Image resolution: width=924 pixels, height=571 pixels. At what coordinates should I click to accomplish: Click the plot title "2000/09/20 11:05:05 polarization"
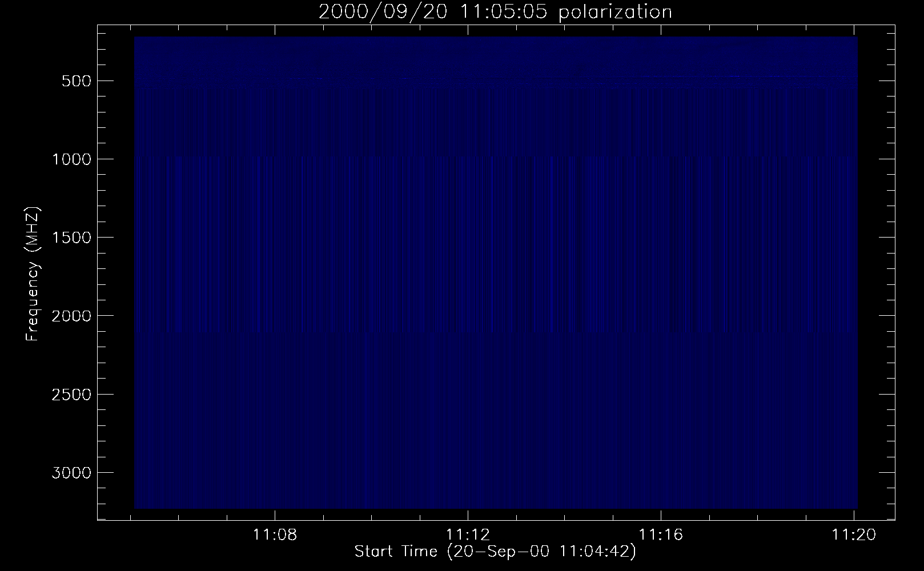pyautogui.click(x=495, y=12)
